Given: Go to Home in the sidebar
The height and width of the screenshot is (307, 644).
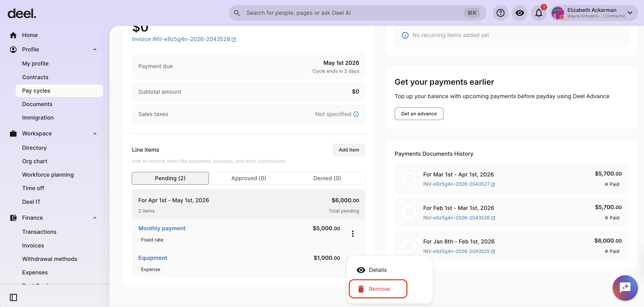Looking at the screenshot, I should coord(30,35).
